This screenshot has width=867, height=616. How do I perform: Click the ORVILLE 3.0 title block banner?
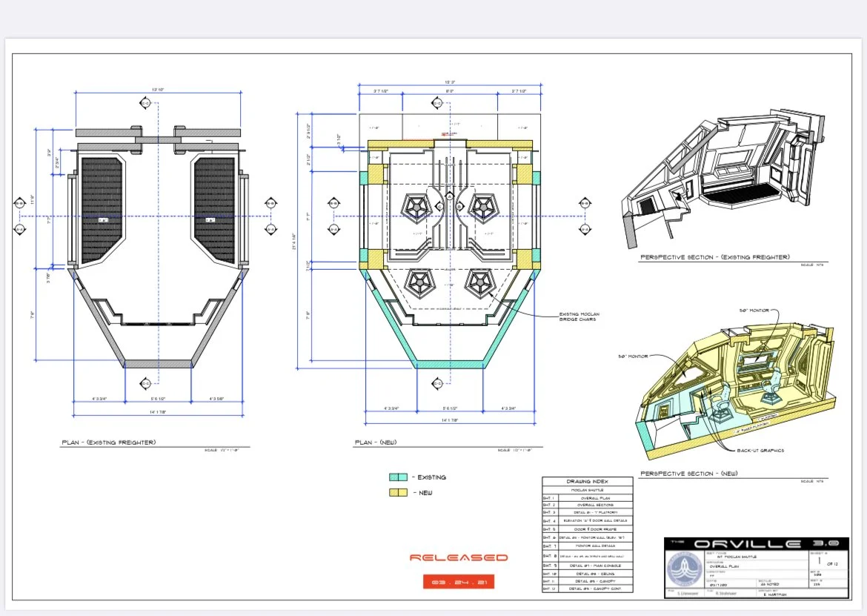click(x=757, y=544)
